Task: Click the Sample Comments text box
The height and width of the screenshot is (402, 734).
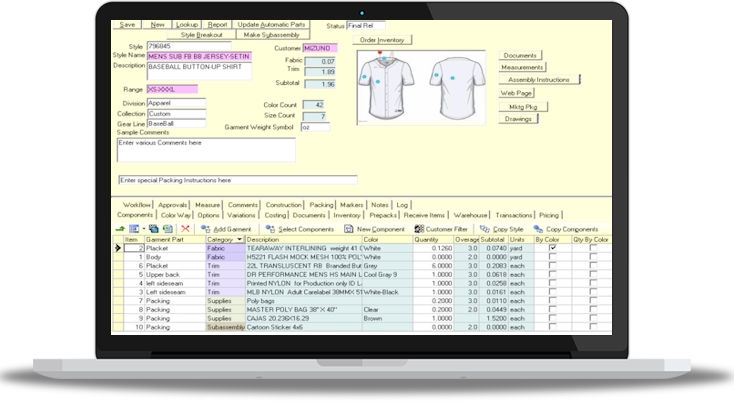Action: point(206,150)
